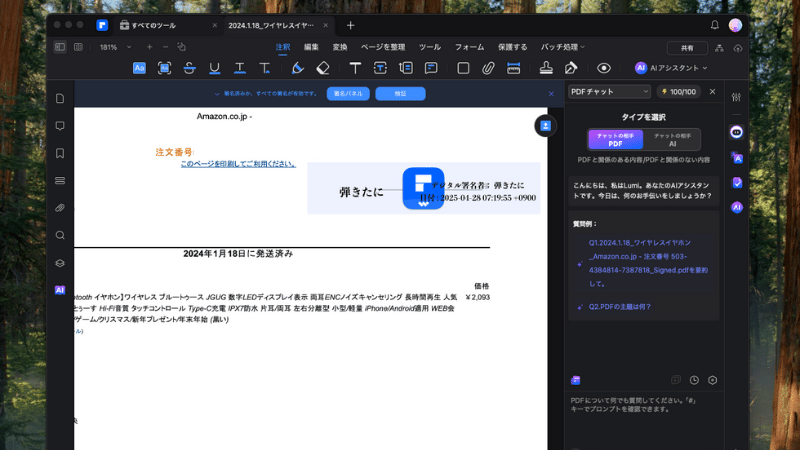This screenshot has height=450, width=800.
Task: Click 検証 button in signature bar
Action: coord(400,93)
